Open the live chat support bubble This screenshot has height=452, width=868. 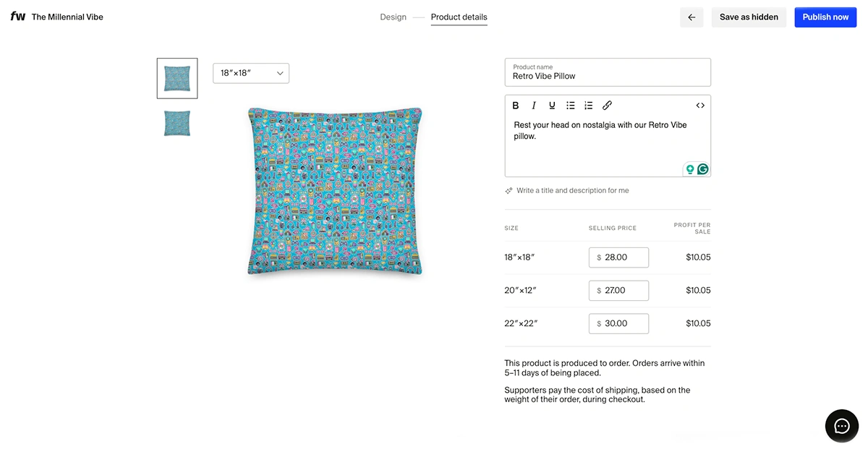842,426
